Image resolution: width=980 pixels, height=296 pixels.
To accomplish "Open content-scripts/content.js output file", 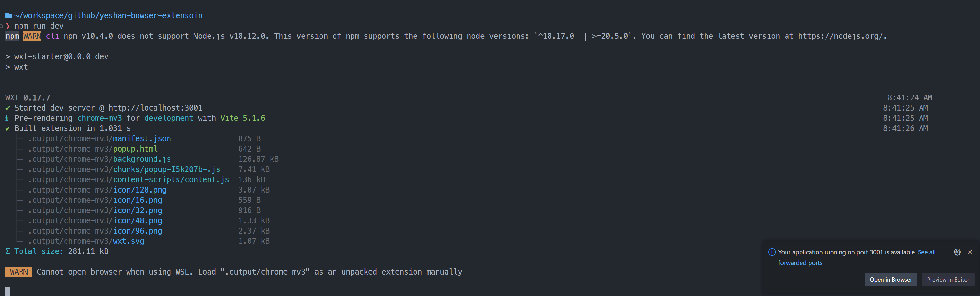I will pyautogui.click(x=171, y=179).
